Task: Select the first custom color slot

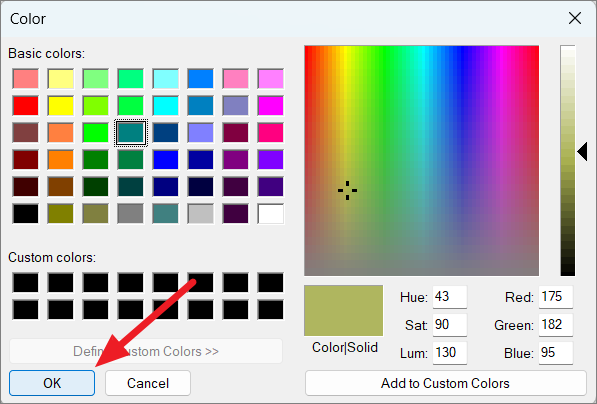Action: pyautogui.click(x=26, y=283)
